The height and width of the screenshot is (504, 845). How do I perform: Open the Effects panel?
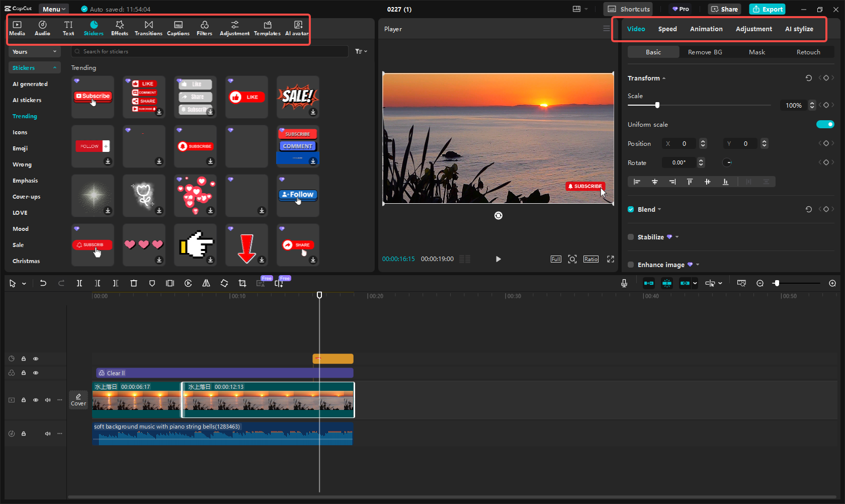click(119, 28)
